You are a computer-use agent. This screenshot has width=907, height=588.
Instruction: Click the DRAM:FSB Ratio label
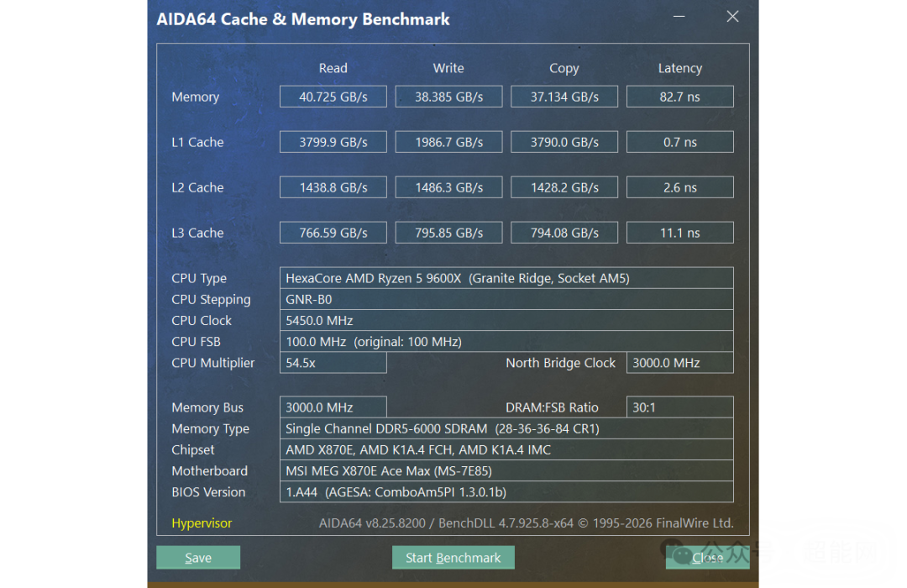[x=552, y=407]
